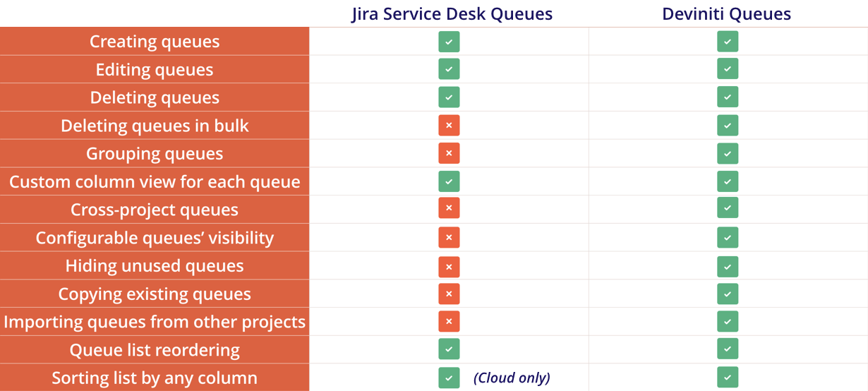Select the 'Deviniti Queues' column header
This screenshot has width=868, height=391.
(727, 14)
